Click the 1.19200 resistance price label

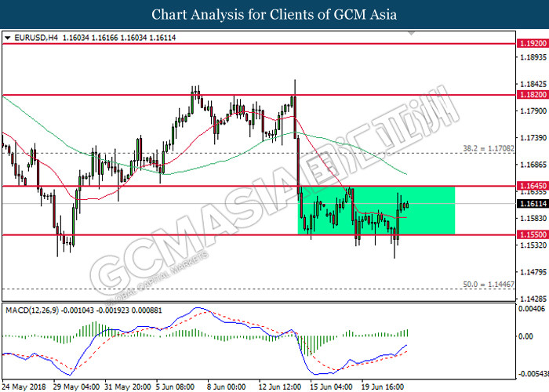coord(533,43)
